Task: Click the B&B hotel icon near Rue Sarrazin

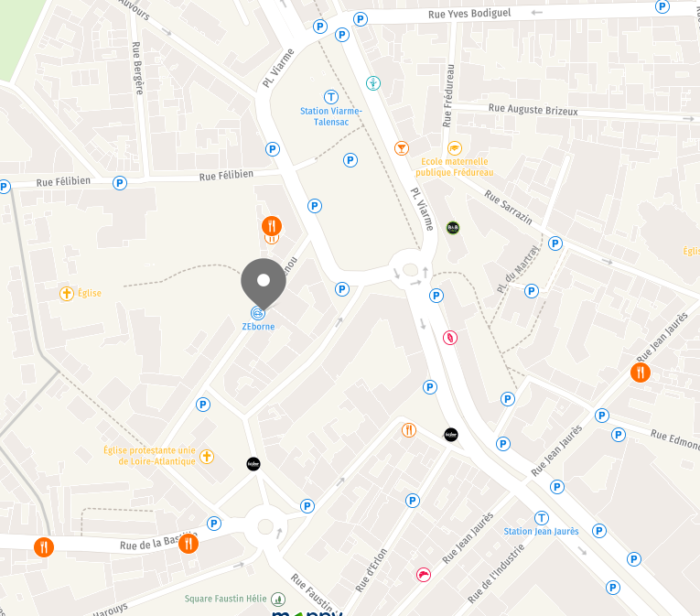Action: pos(453,228)
